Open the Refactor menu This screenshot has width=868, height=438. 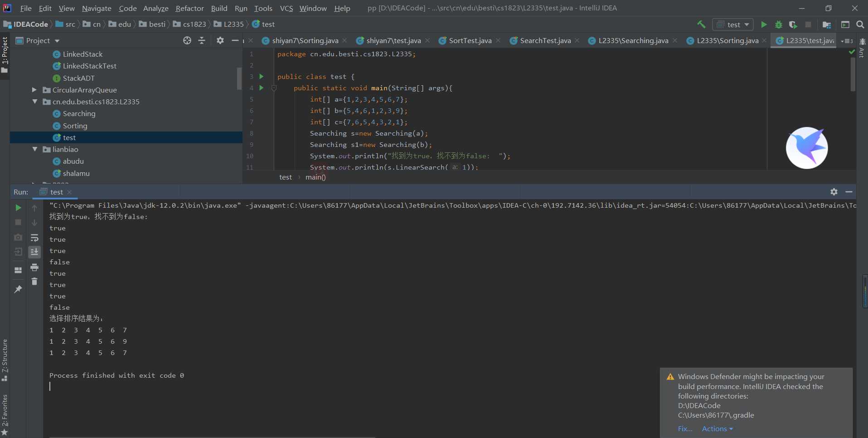point(189,8)
